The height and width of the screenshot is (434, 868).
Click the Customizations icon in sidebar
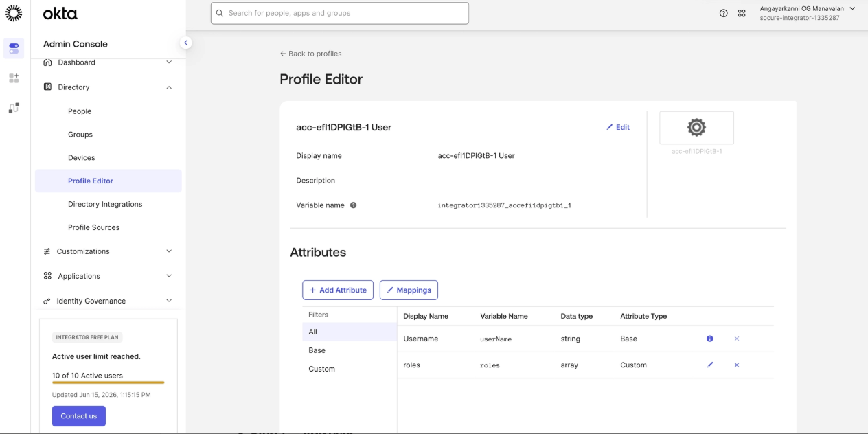tap(47, 251)
